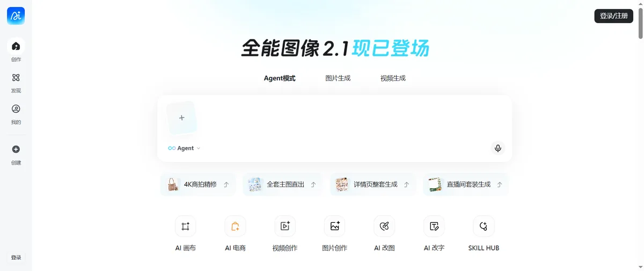Click the 视频创作 label
This screenshot has width=644, height=271.
285,248
